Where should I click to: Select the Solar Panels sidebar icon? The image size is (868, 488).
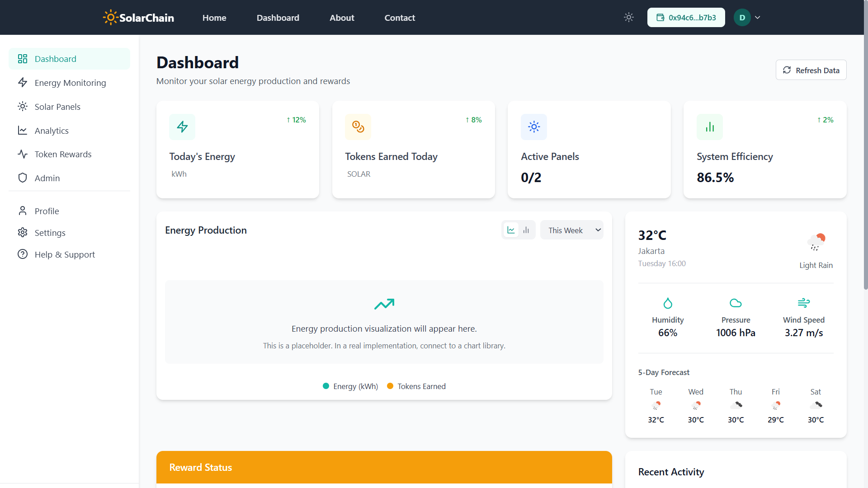click(x=23, y=106)
